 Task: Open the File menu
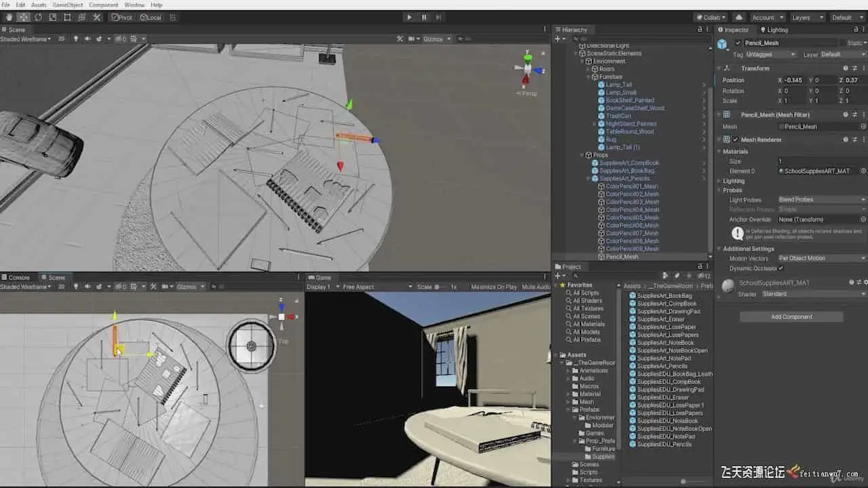[x=6, y=5]
